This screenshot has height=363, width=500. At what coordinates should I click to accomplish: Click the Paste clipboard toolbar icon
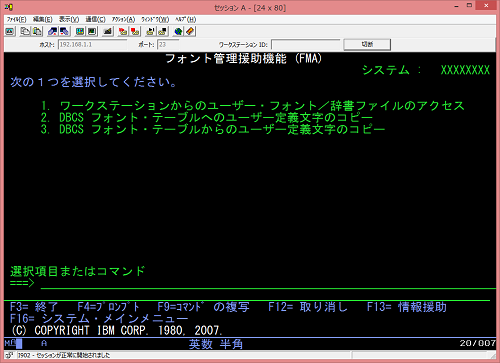click(x=37, y=31)
